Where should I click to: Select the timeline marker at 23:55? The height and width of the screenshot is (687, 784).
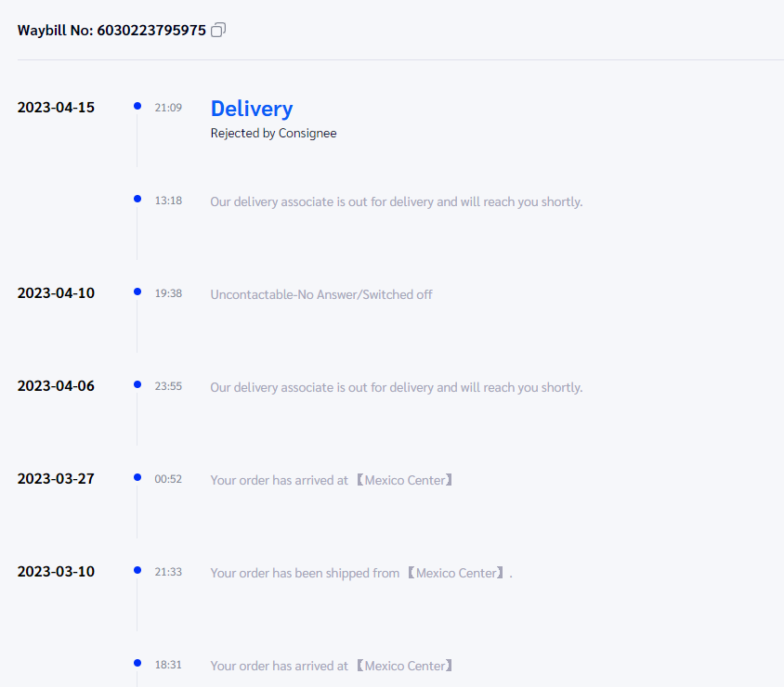pos(137,384)
